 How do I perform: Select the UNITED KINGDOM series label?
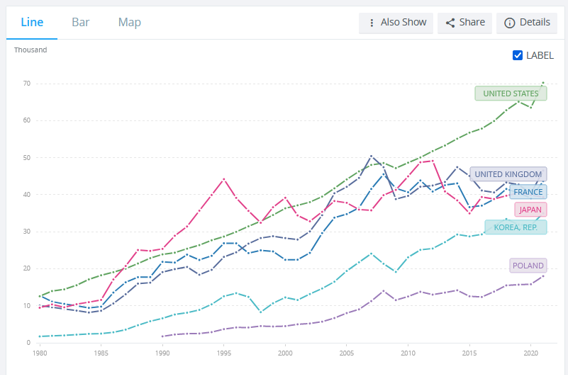click(508, 174)
